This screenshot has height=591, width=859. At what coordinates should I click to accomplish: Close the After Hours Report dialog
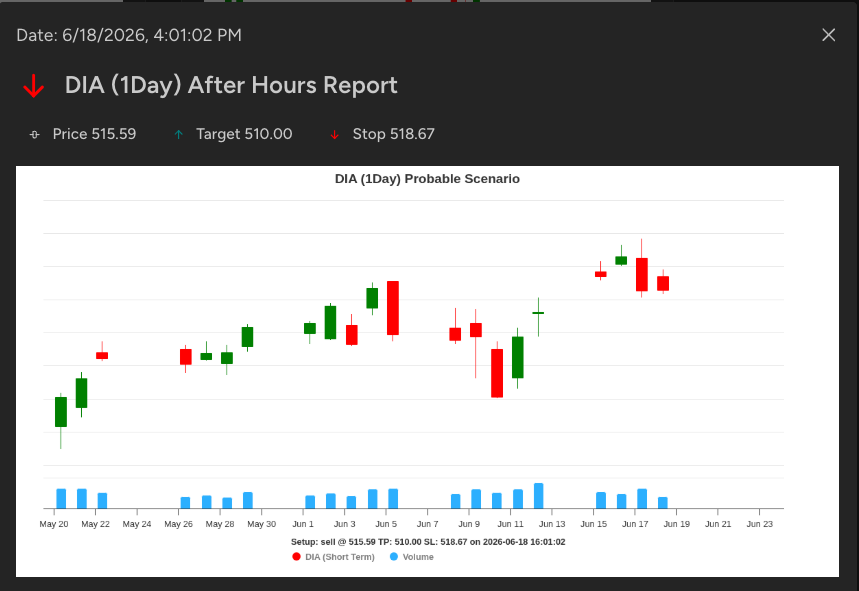[828, 35]
